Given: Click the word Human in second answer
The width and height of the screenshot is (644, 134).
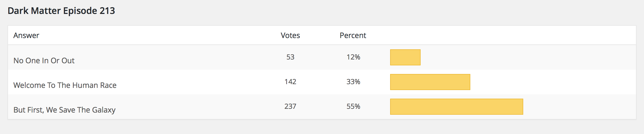Looking at the screenshot, I should 82,85.
